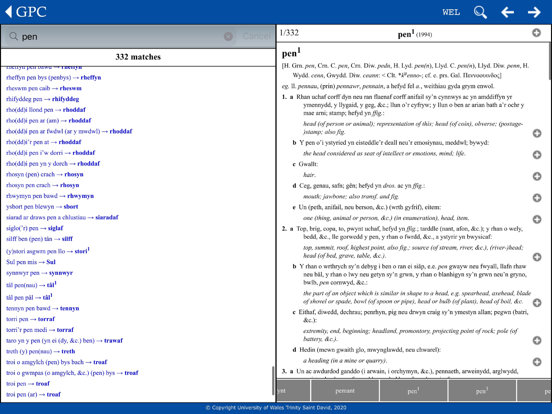This screenshot has height=414, width=552.
Task: Tap the GPC back arrow icon
Action: pyautogui.click(x=8, y=12)
